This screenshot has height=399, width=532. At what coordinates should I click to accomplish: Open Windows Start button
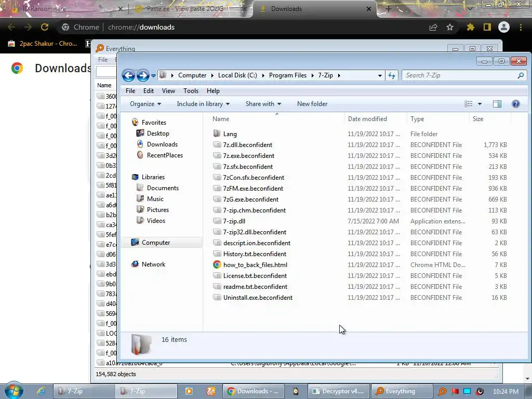(x=14, y=390)
